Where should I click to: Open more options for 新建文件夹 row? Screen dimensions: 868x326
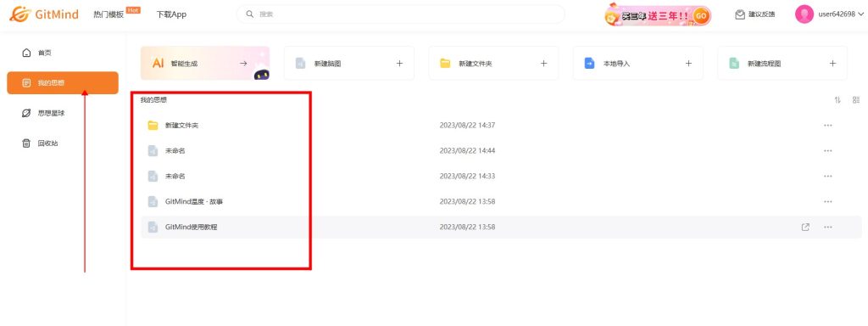pyautogui.click(x=827, y=126)
